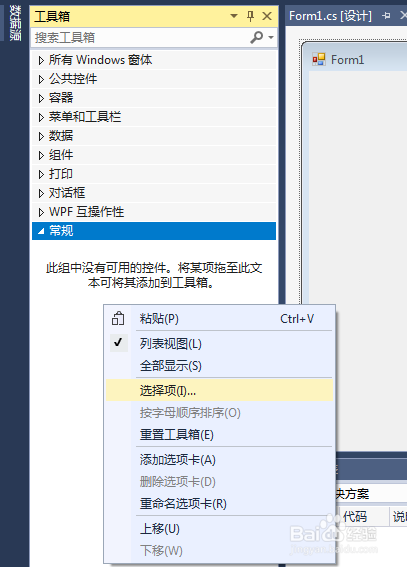Click the Form1 window icon in designer

click(319, 59)
